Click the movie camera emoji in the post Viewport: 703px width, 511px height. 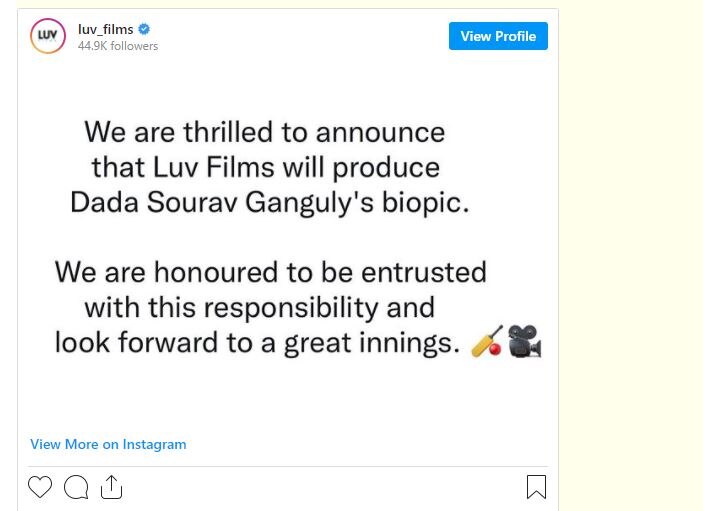click(525, 342)
